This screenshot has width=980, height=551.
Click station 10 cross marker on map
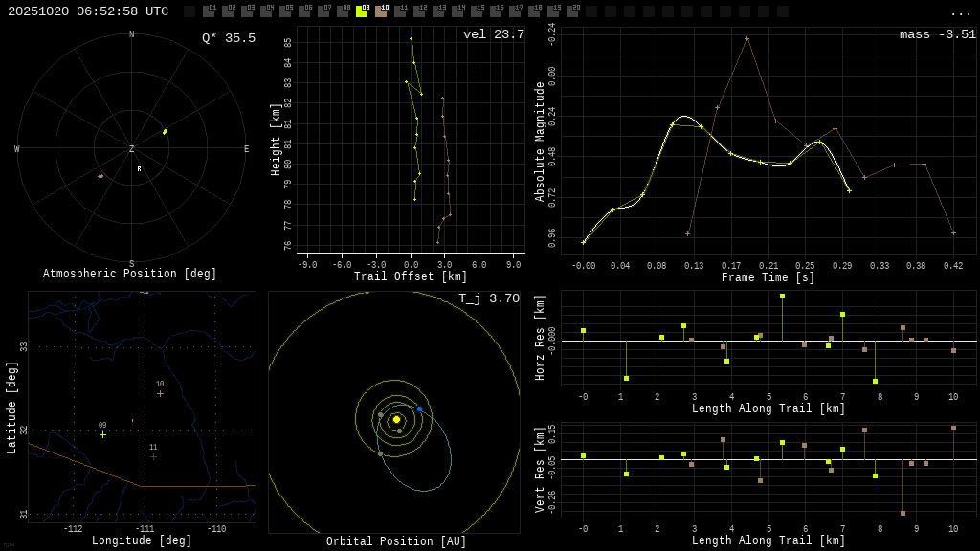(160, 393)
